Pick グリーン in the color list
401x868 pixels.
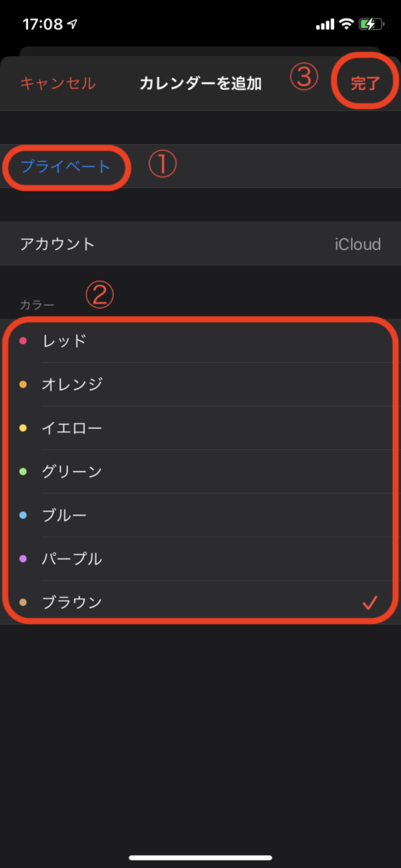pos(200,471)
